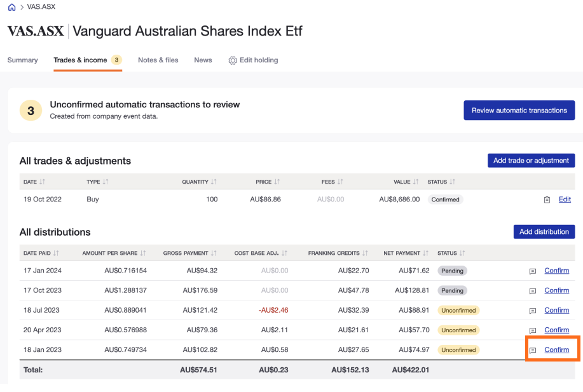This screenshot has width=583, height=392.
Task: Click the 3 badge on Trades & income tab
Action: 116,60
